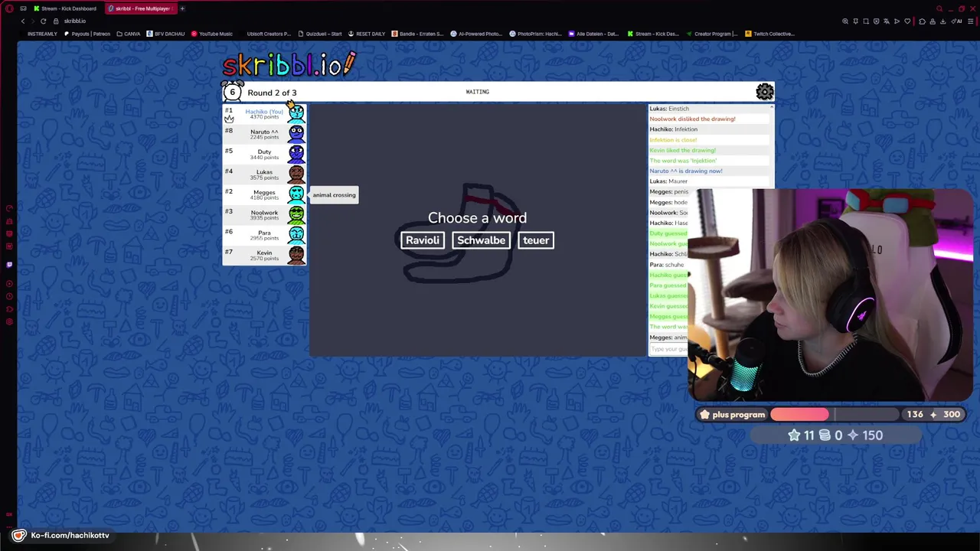Reload the current page
Viewport: 980px width, 551px height.
[44, 21]
